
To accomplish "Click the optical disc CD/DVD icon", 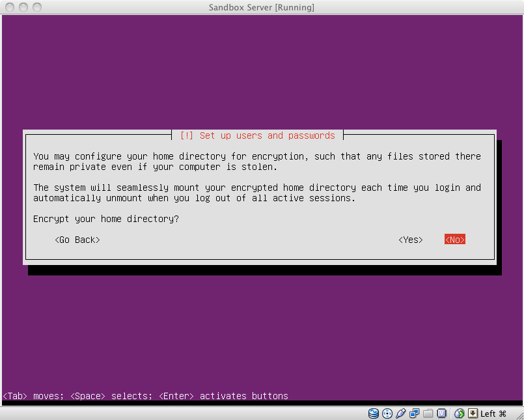I will click(x=387, y=413).
